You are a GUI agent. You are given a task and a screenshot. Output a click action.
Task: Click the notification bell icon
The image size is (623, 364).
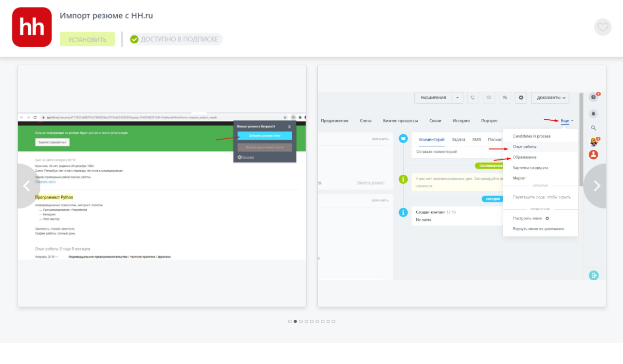point(593,114)
